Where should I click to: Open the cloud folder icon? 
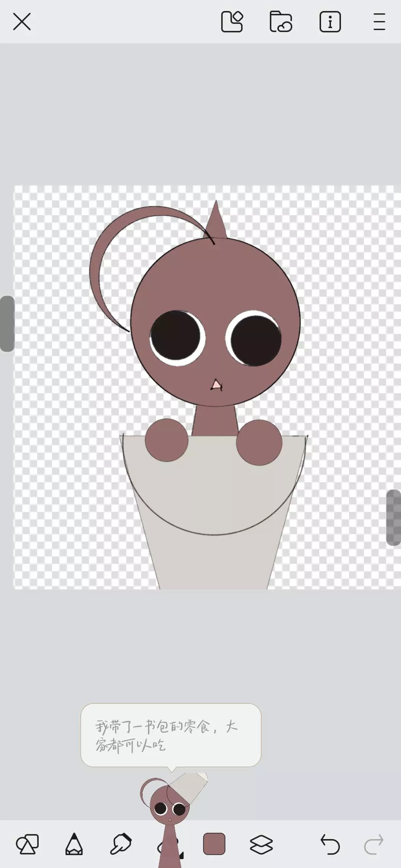281,22
